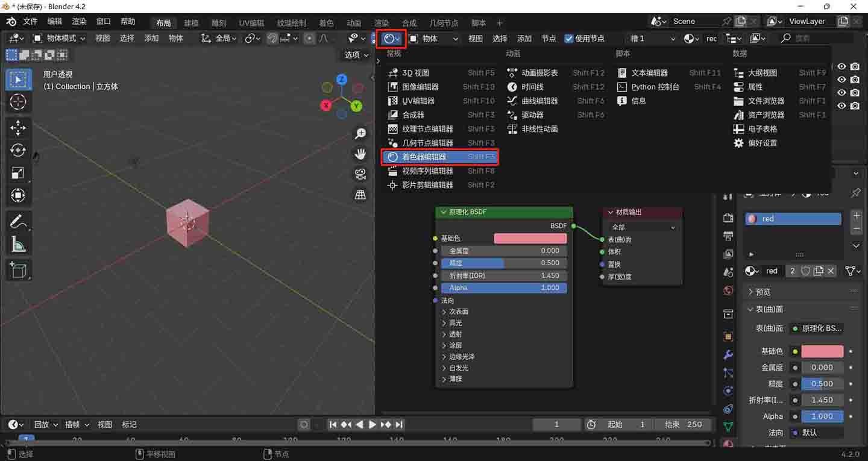Screen dimensions: 868x461
Task: Click the Blender logo menu icon
Action: (11, 22)
